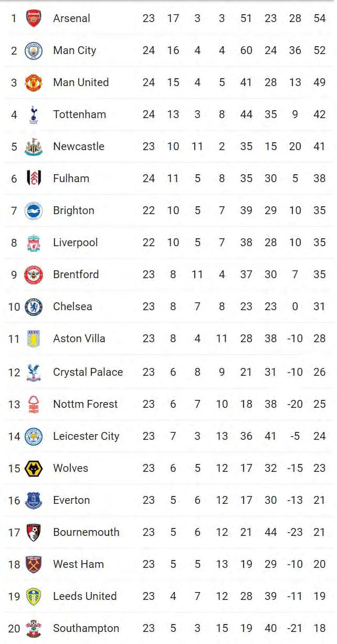337x644 pixels.
Task: Click the Man City club badge
Action: click(34, 50)
